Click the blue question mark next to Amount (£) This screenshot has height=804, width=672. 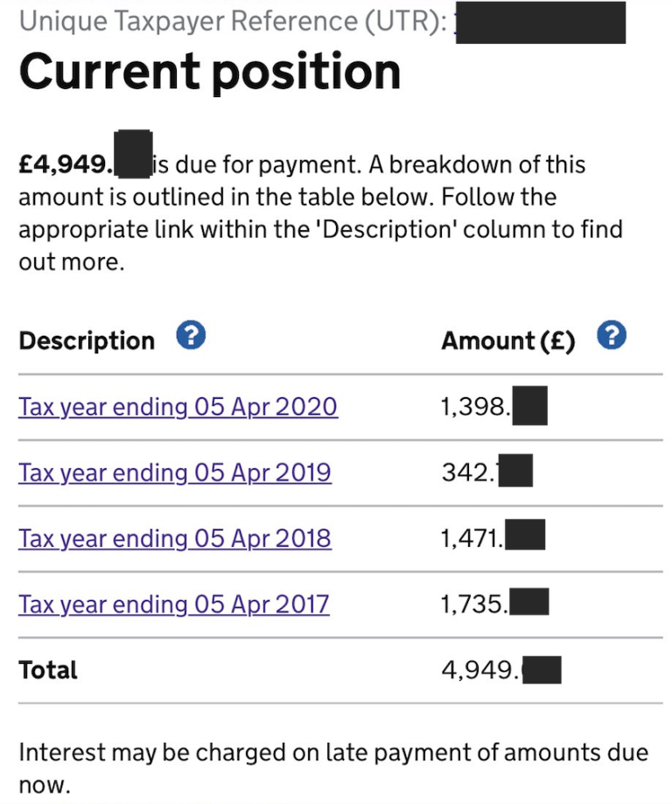click(612, 335)
